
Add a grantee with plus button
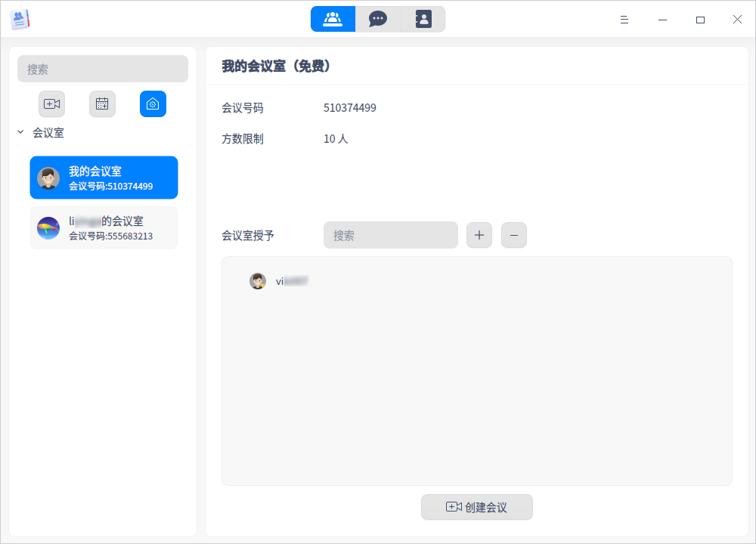click(479, 235)
